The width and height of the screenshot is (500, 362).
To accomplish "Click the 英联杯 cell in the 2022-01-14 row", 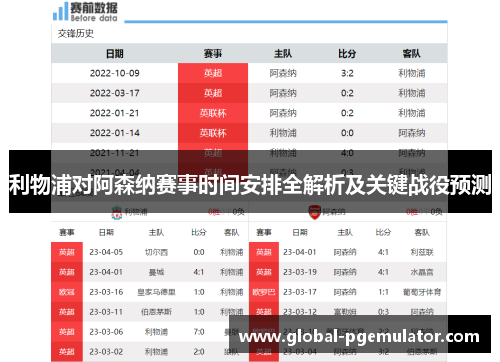I will pyautogui.click(x=213, y=133).
